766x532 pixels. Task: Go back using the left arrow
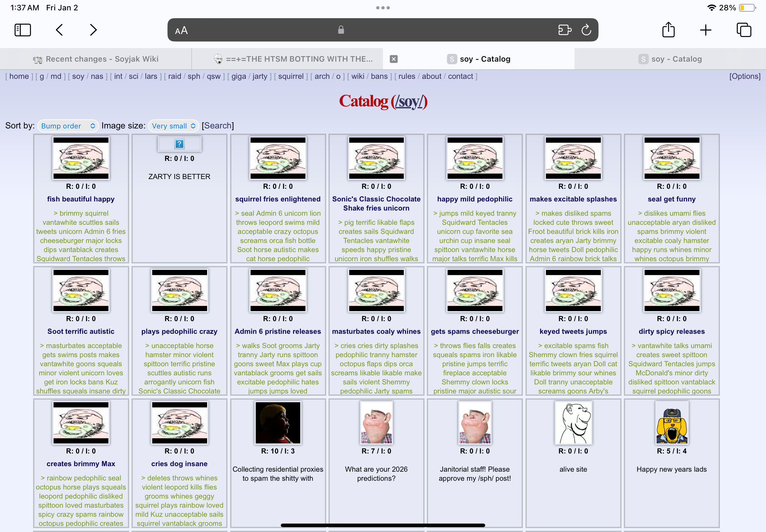click(x=59, y=30)
